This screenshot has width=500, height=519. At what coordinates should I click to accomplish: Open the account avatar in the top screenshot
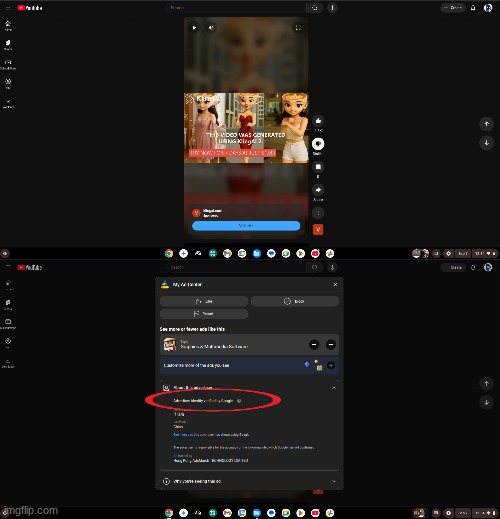(488, 8)
